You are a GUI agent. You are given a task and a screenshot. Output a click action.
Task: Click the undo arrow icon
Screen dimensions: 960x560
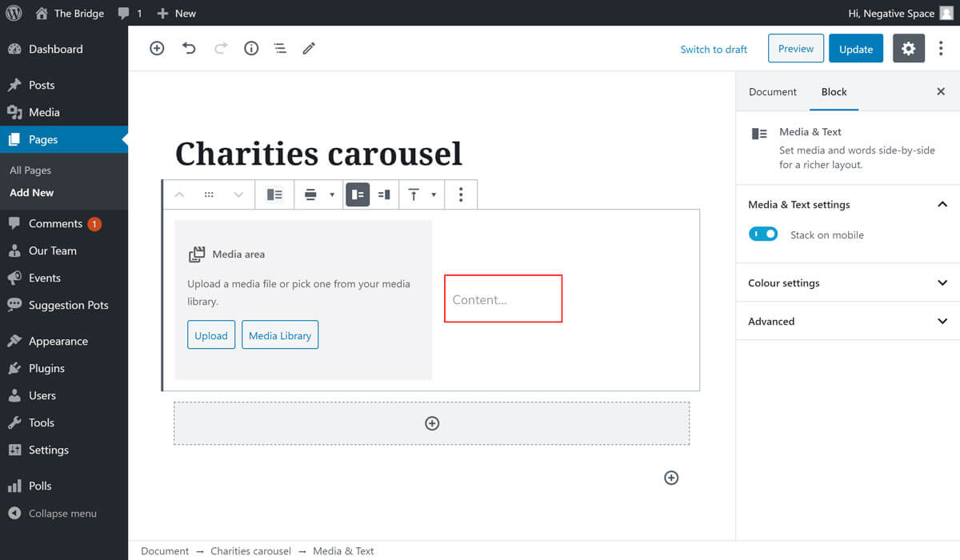click(189, 49)
